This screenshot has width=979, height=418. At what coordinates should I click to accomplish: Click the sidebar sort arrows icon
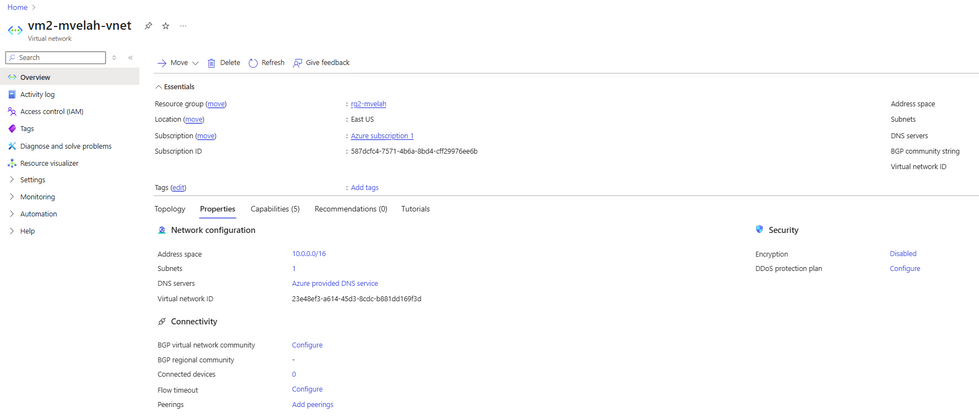[114, 57]
